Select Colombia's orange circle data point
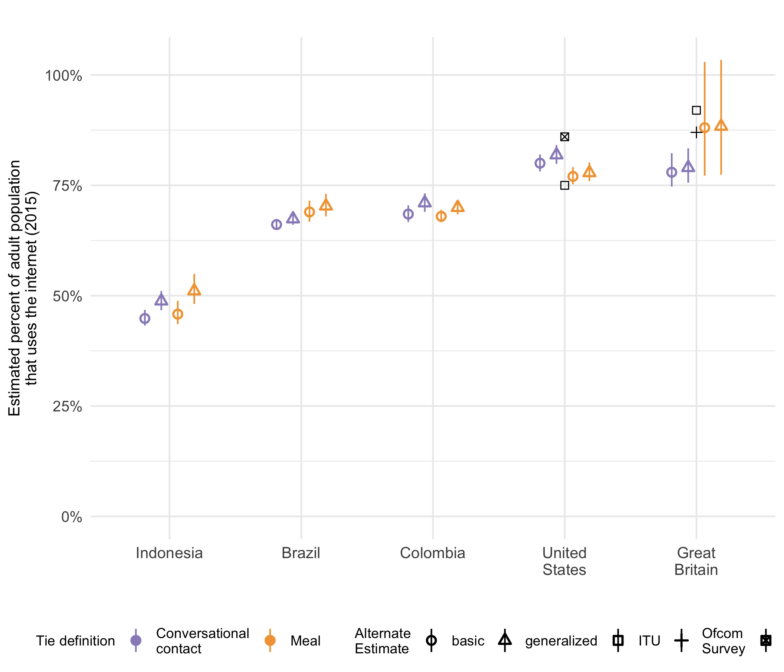 [441, 217]
